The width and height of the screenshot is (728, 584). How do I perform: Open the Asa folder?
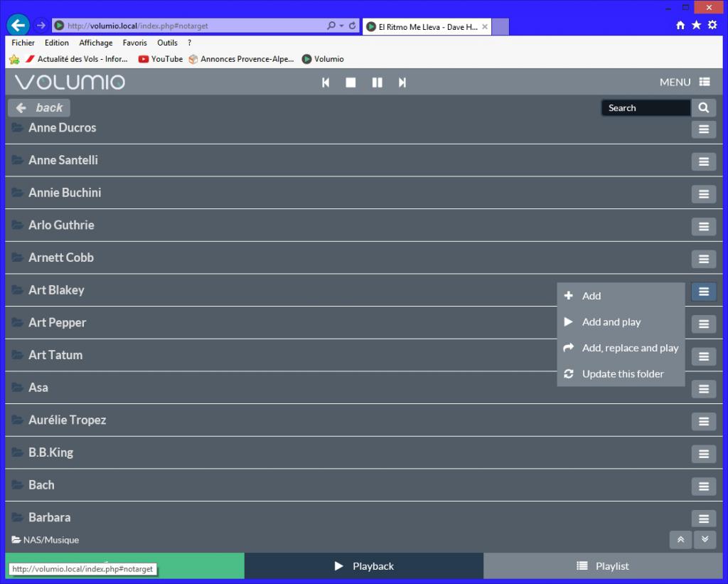pyautogui.click(x=38, y=388)
